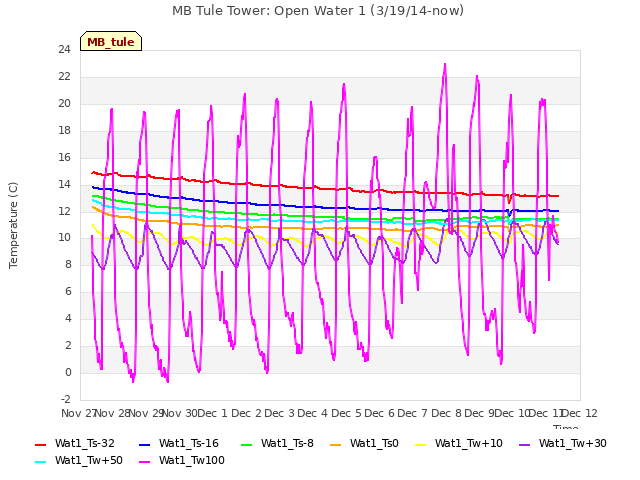Image resolution: width=640 pixels, height=480 pixels.
Task: Click the 22 y-axis tick label
Action: tap(64, 76)
